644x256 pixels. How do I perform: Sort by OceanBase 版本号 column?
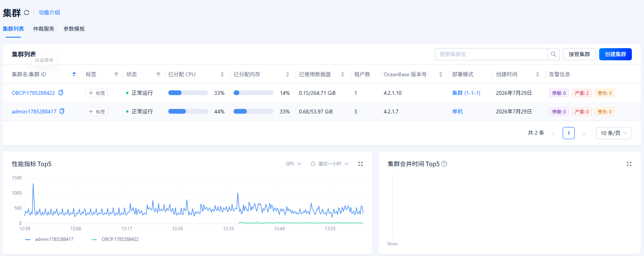(x=441, y=74)
